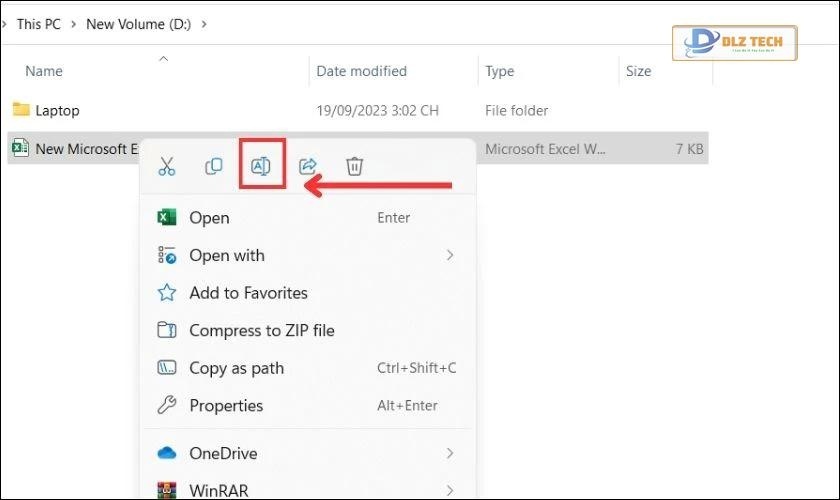Click the Size column header
Viewport: 840px width, 500px height.
[x=638, y=71]
